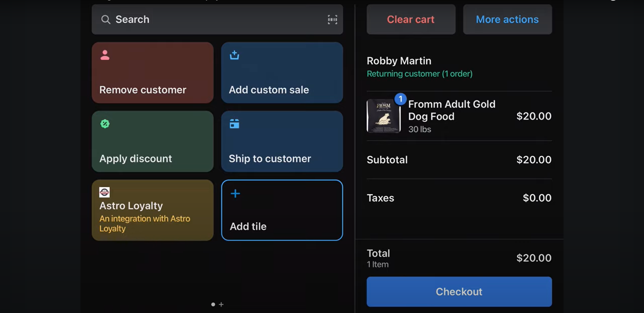Viewport: 644px width, 313px height.
Task: Click the Astro Loyalty logo icon
Action: pos(104,192)
